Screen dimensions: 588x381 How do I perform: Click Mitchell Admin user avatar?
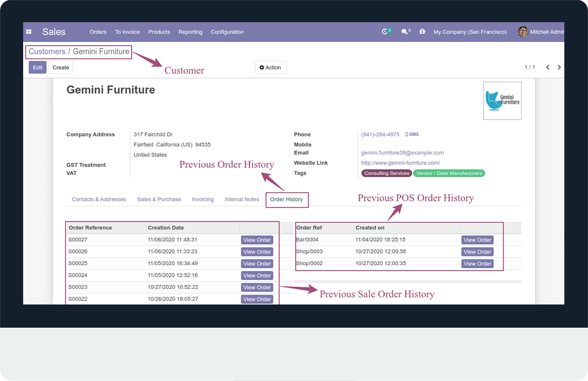pos(523,32)
